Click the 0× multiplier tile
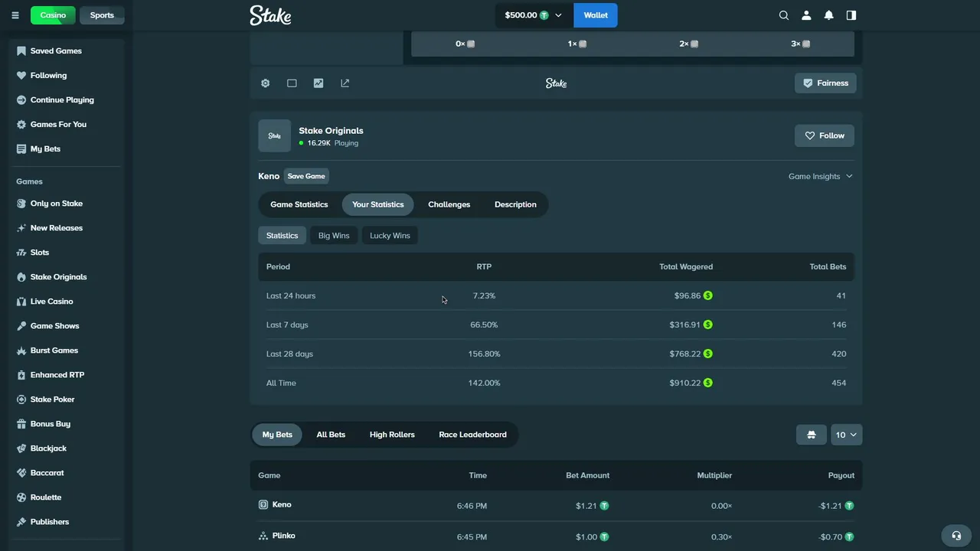Screen dimensions: 980x551 click(x=465, y=44)
